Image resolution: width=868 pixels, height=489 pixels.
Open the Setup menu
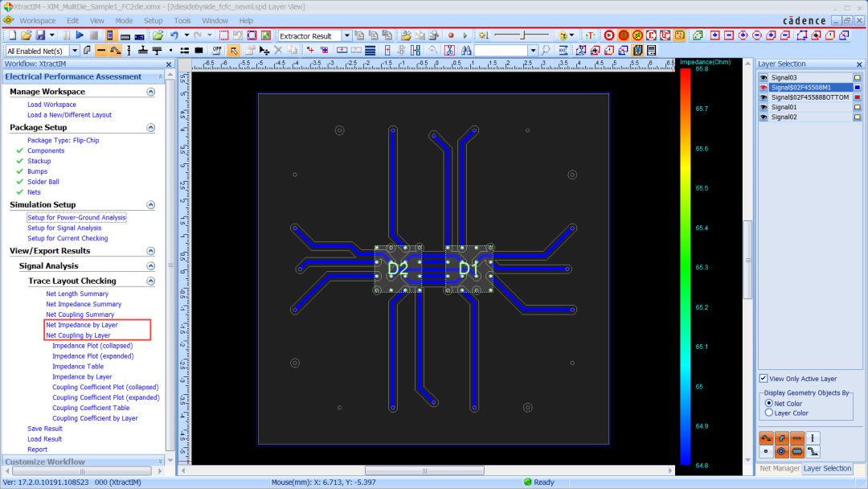coord(154,20)
